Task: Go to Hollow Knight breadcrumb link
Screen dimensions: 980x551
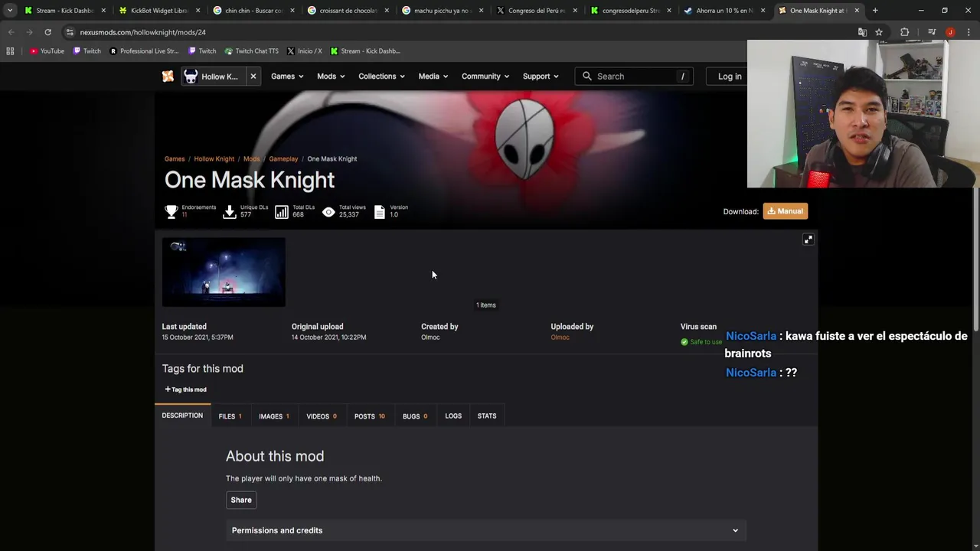Action: 214,158
